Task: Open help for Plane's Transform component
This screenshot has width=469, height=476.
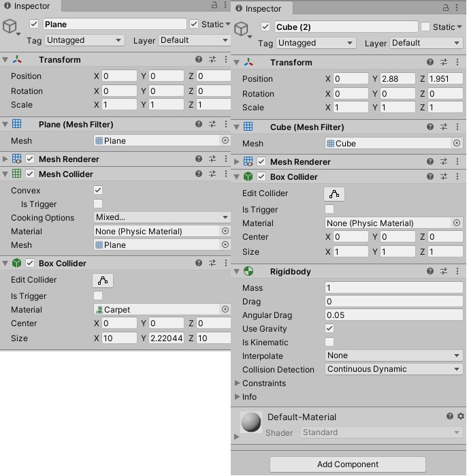Action: tap(199, 59)
